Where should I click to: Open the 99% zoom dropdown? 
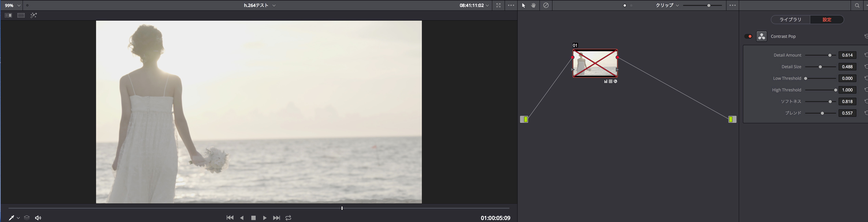coord(19,5)
